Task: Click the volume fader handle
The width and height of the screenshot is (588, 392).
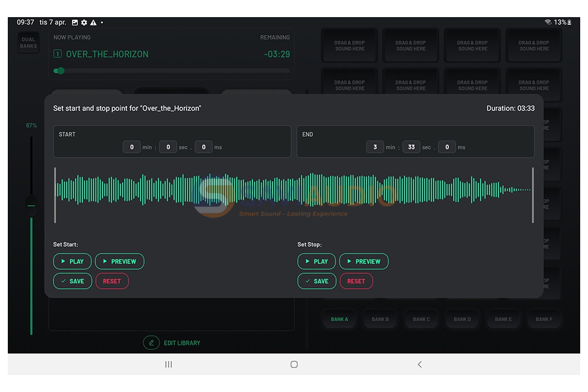Action: point(31,206)
